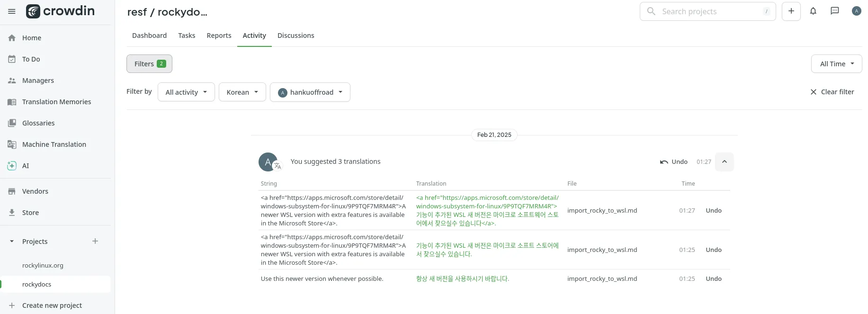
Task: Open the Korean language dropdown
Action: (242, 92)
